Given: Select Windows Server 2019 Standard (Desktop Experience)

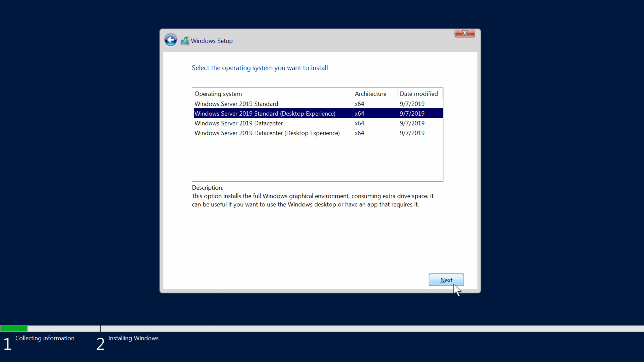Looking at the screenshot, I should pos(318,113).
